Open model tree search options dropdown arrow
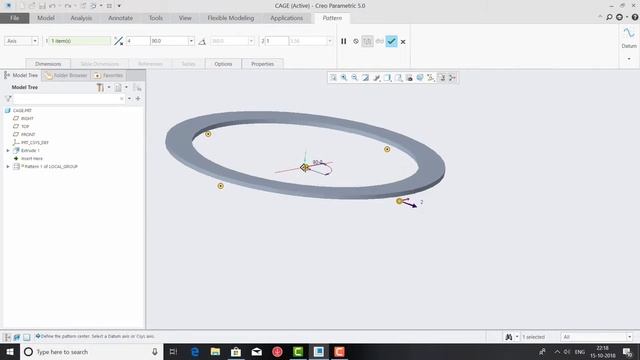 click(129, 98)
